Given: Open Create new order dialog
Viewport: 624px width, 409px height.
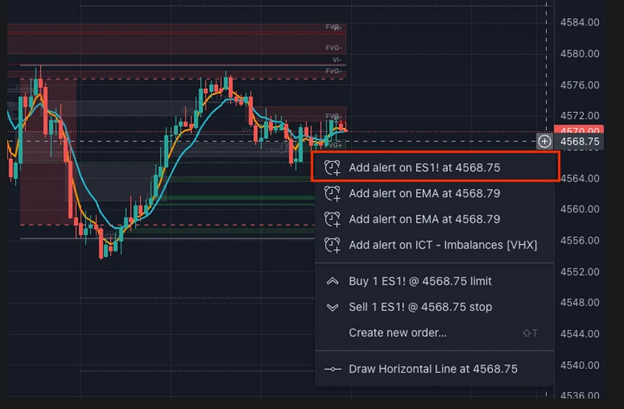Looking at the screenshot, I should point(435,333).
